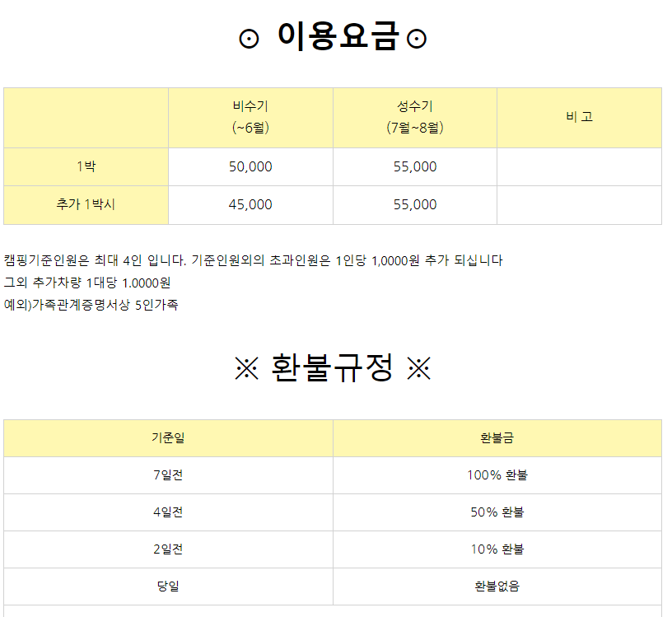Select the 성수기 (7월~8월) column header
The height and width of the screenshot is (617, 672).
click(x=414, y=117)
